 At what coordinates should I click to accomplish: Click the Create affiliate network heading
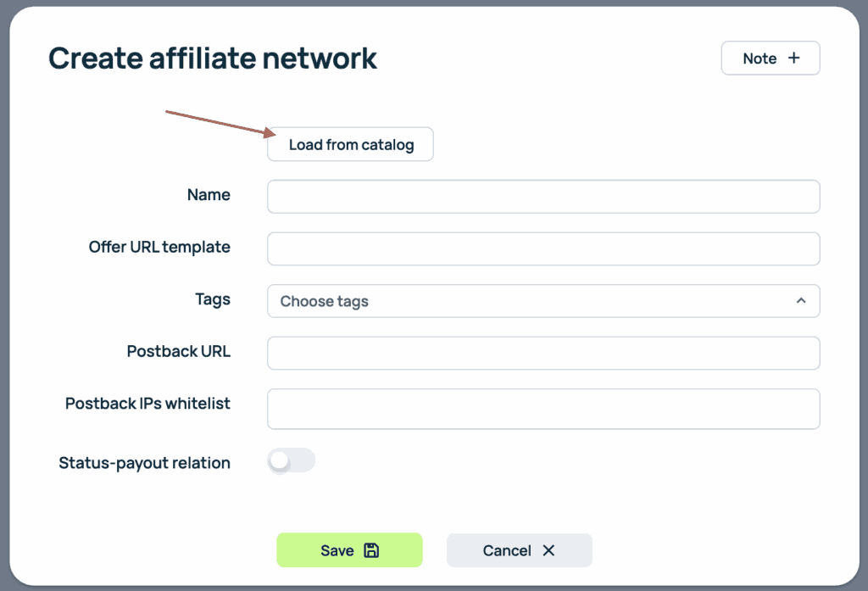point(213,59)
